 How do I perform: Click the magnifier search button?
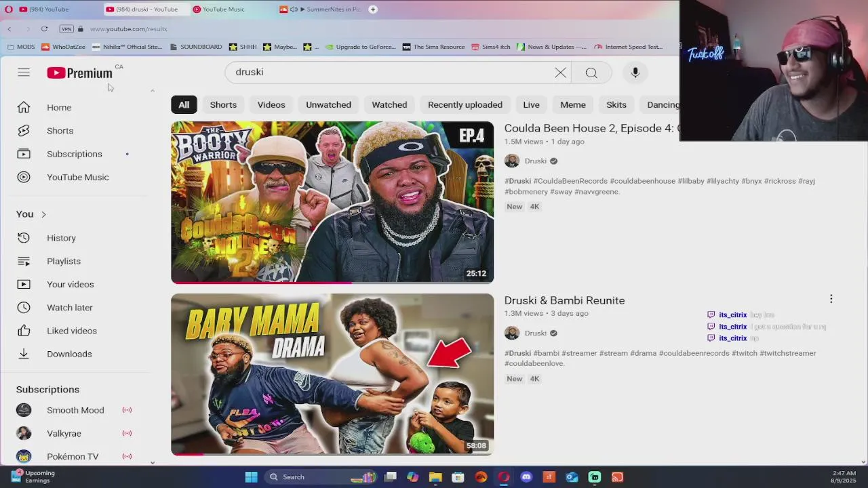click(x=591, y=73)
